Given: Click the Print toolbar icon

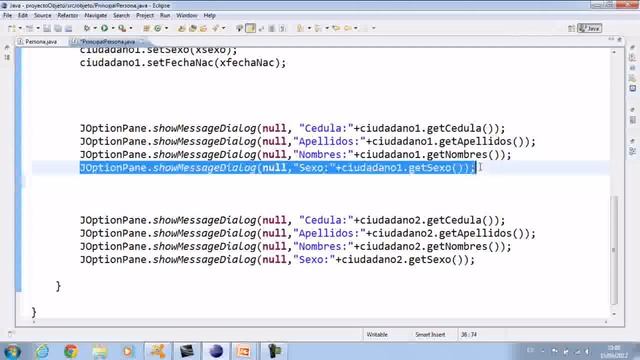Looking at the screenshot, I should click(x=69, y=28).
